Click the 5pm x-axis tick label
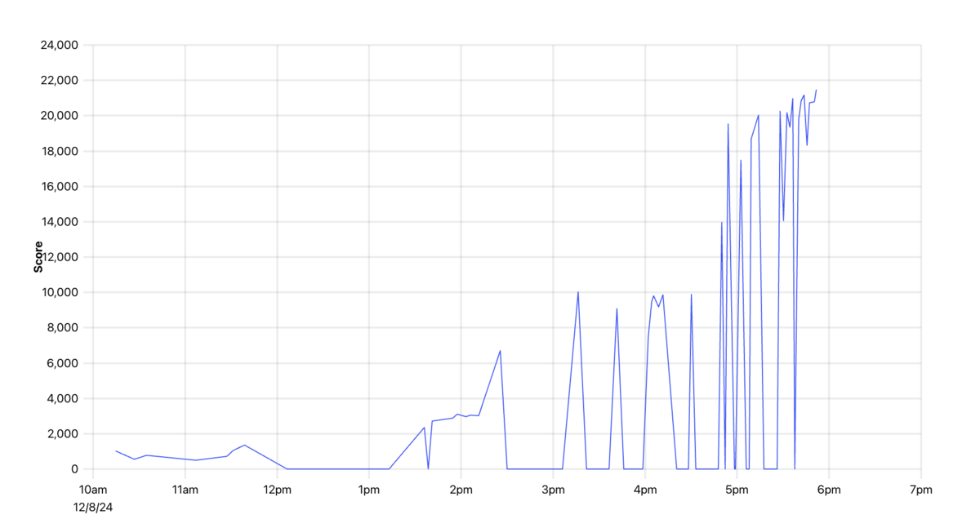 click(x=737, y=490)
